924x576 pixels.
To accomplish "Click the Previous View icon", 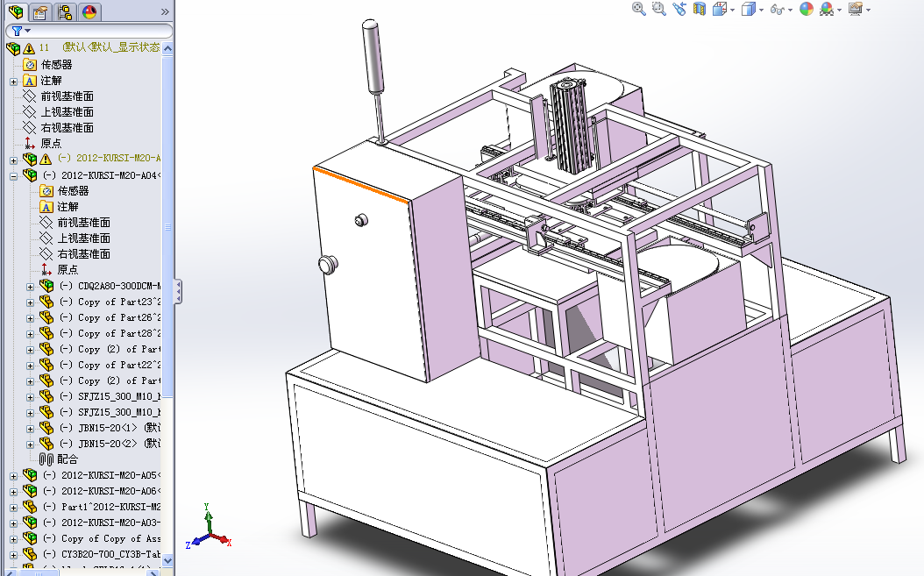I will (x=679, y=9).
